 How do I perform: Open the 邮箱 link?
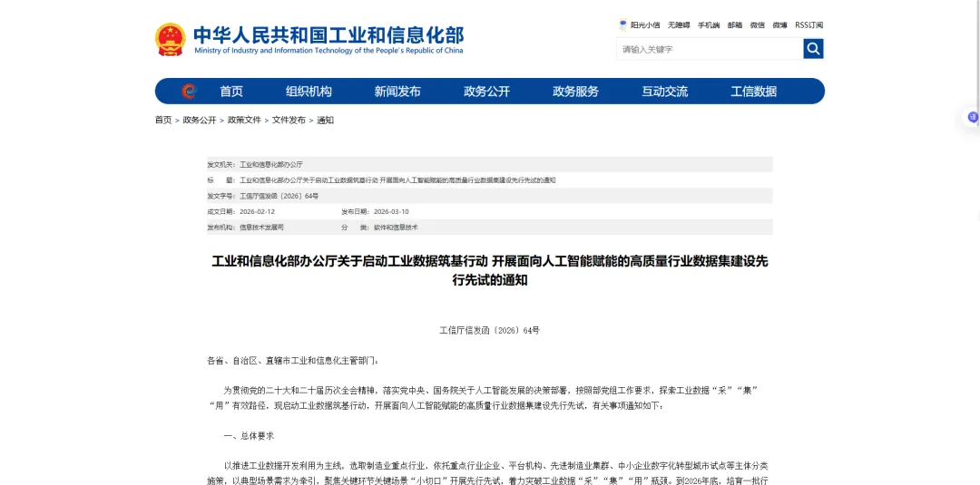735,25
